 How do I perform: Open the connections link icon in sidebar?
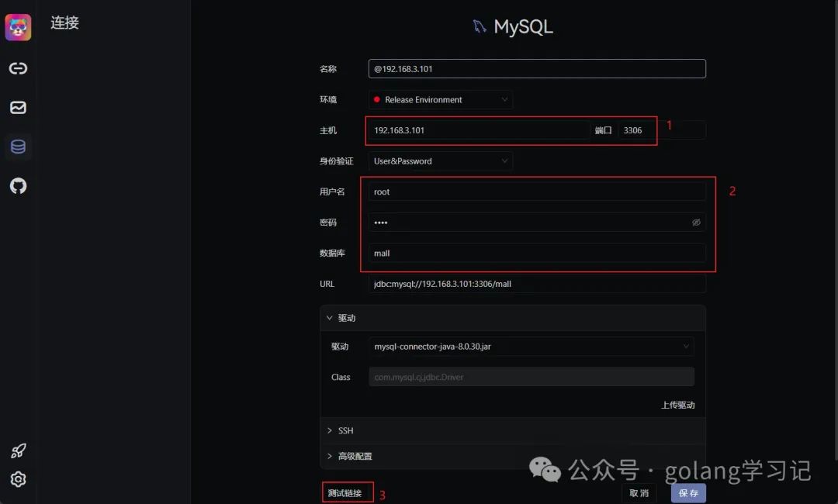point(18,68)
